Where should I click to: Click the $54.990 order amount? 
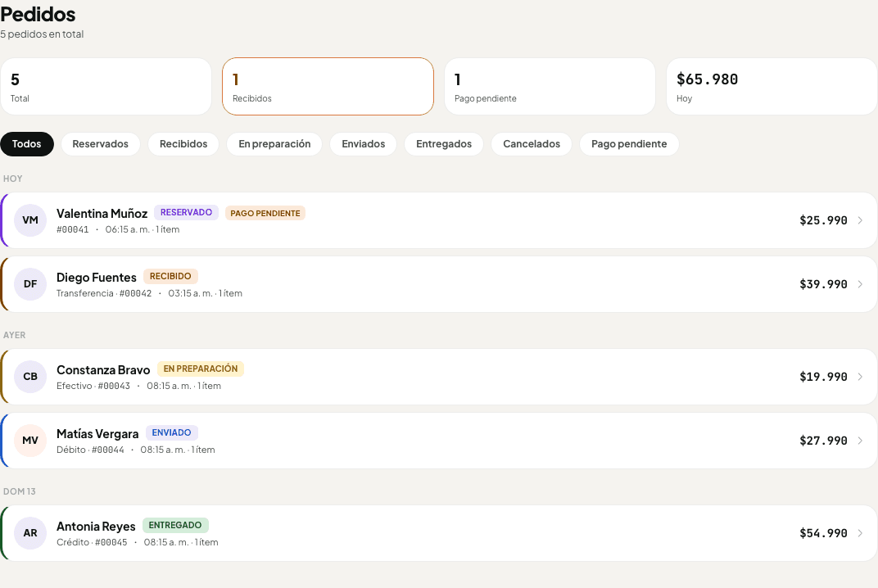pyautogui.click(x=823, y=532)
